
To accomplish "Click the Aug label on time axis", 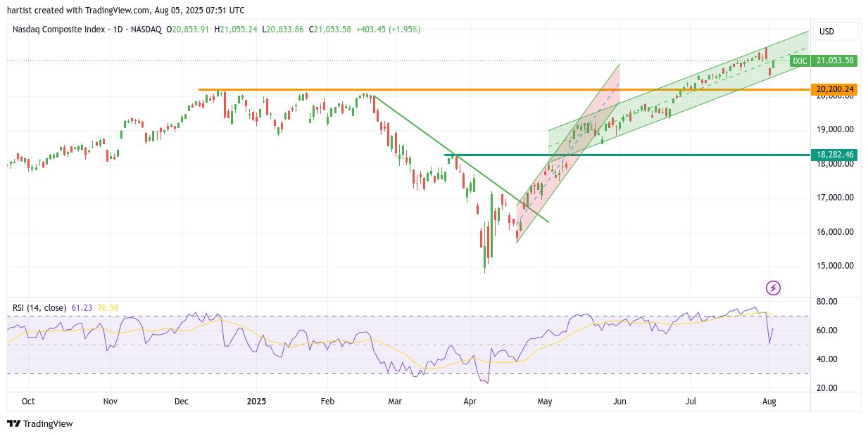I will [769, 401].
